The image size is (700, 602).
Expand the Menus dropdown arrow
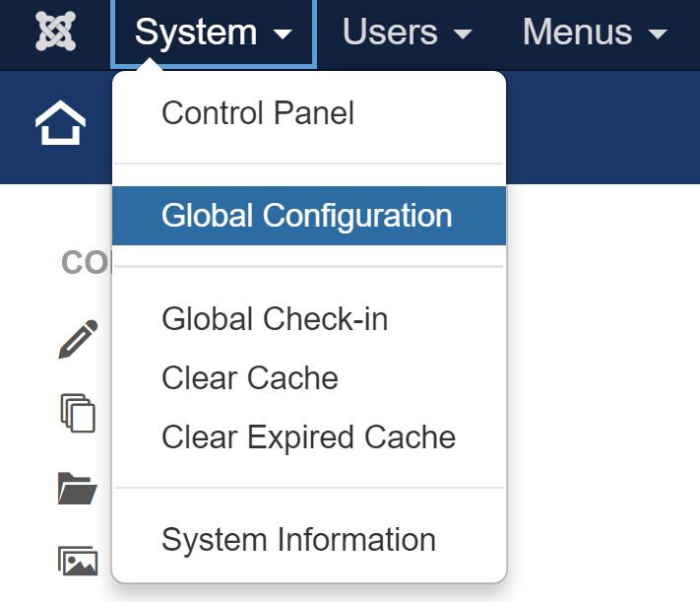pos(659,34)
